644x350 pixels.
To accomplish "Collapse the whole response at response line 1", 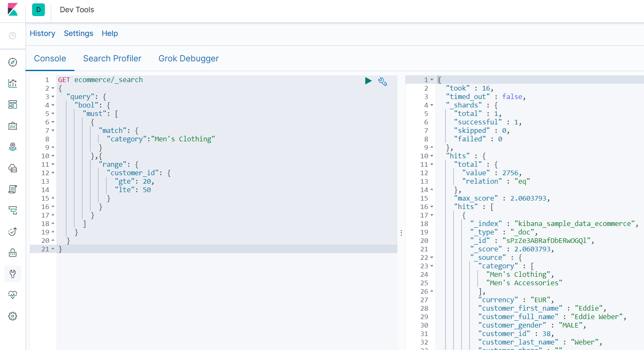I will click(x=432, y=80).
